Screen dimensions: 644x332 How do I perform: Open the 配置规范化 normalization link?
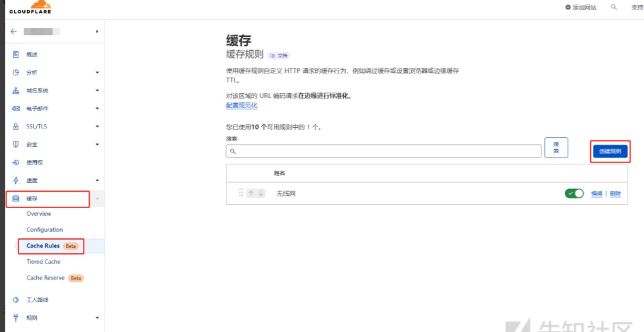click(241, 105)
